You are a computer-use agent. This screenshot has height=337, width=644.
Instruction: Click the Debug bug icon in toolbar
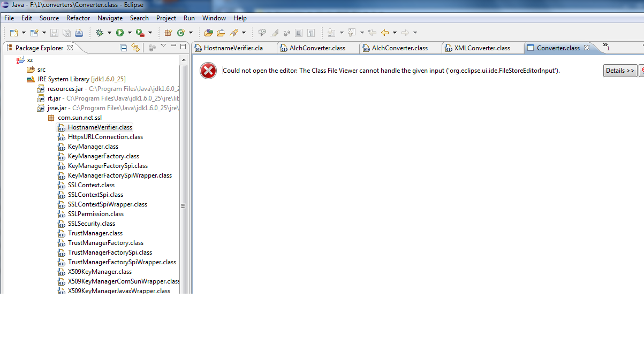[100, 33]
